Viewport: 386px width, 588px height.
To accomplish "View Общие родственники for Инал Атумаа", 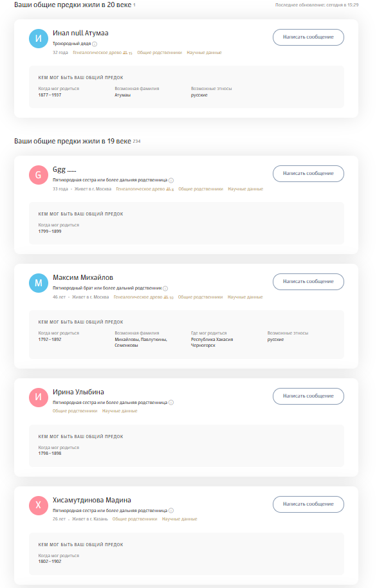I will click(x=160, y=53).
